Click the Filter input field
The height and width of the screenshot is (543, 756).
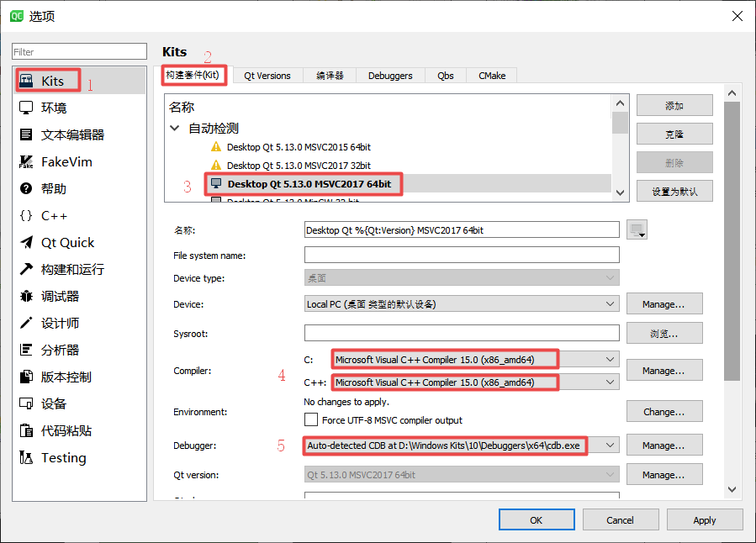[79, 51]
